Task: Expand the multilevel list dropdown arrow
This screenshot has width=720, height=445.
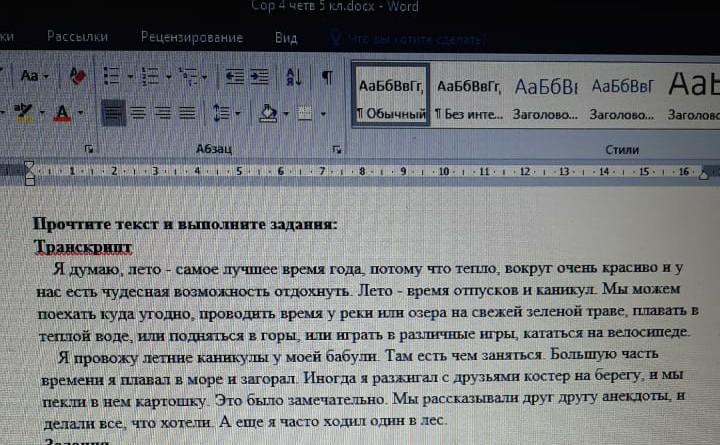Action: pyautogui.click(x=204, y=77)
